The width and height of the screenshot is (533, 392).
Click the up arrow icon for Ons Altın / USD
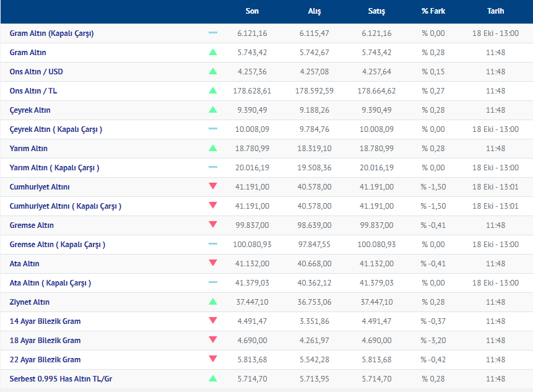click(x=213, y=72)
